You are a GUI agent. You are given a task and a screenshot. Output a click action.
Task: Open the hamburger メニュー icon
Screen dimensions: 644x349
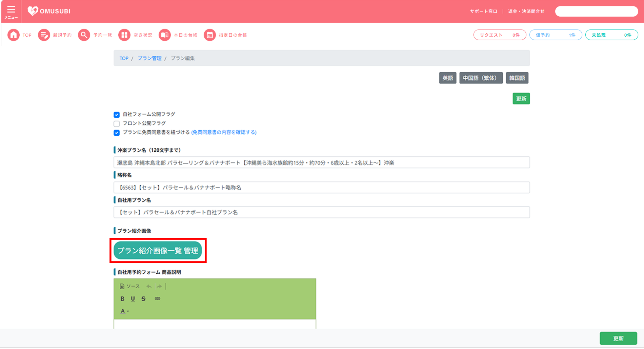point(11,12)
